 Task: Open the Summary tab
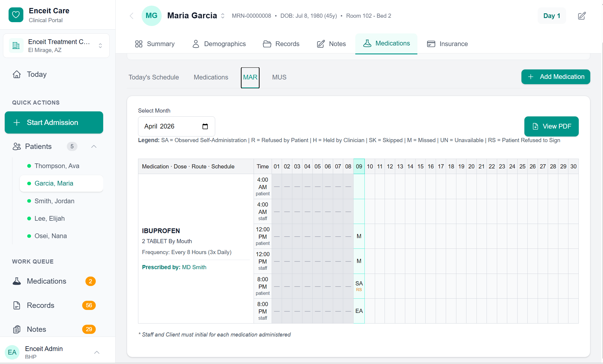[155, 44]
